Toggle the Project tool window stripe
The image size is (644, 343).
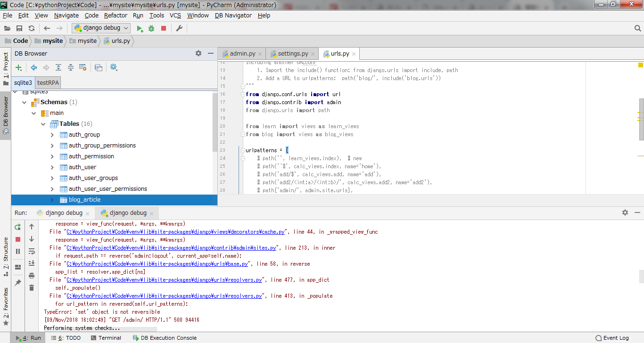click(6, 69)
